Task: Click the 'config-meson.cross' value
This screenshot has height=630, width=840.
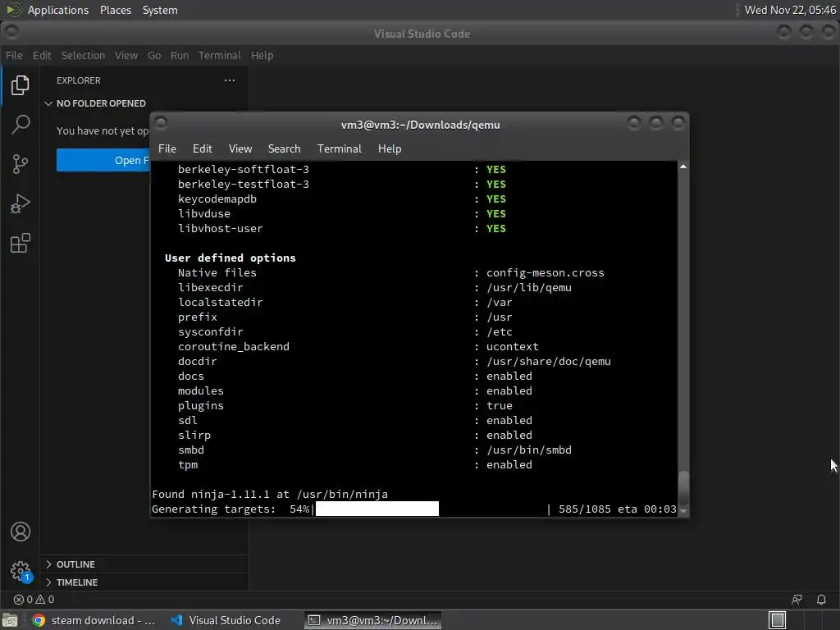Action: [x=545, y=272]
